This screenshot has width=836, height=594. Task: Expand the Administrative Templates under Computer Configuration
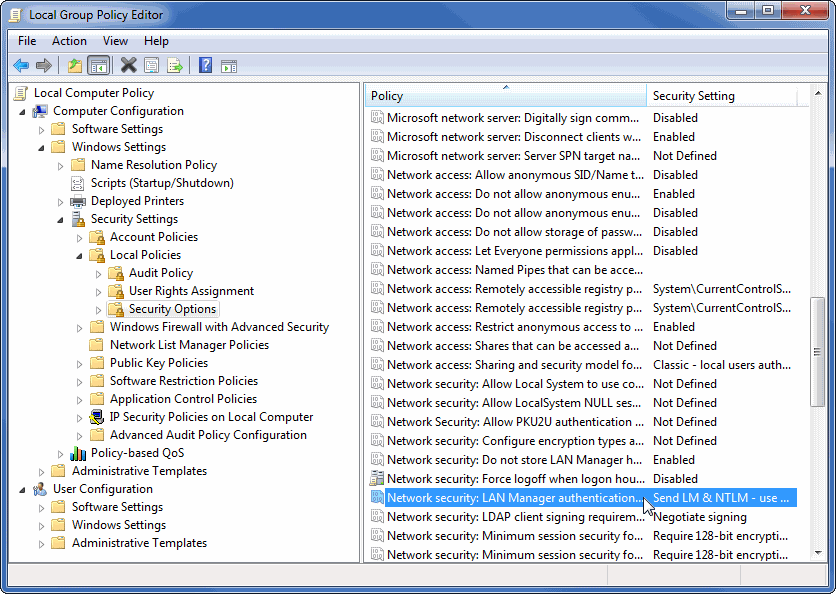pos(42,471)
